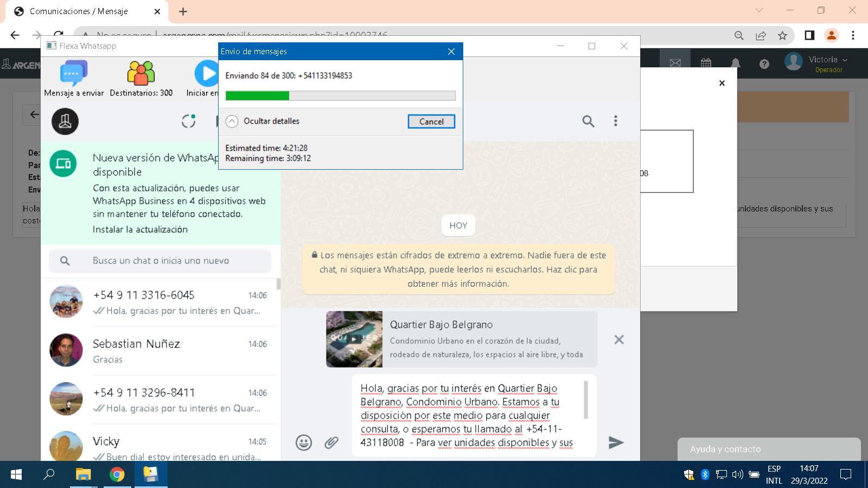
Task: Open chat with +54 9 11 3316-6045
Action: (161, 302)
